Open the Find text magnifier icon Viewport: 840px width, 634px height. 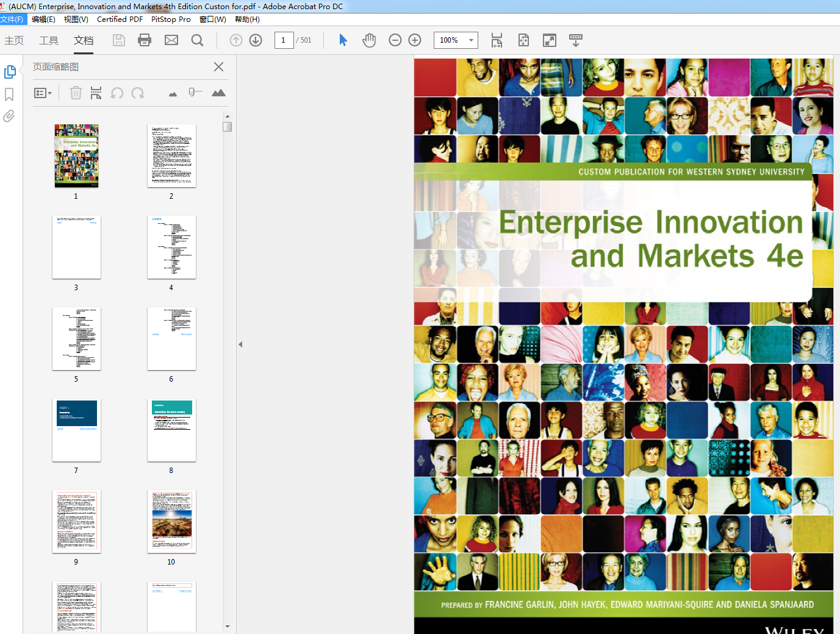coord(197,40)
